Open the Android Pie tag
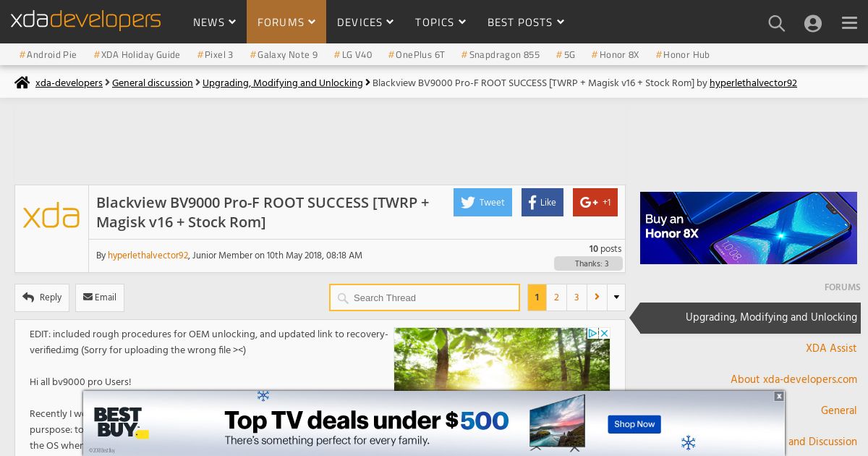 (x=48, y=55)
